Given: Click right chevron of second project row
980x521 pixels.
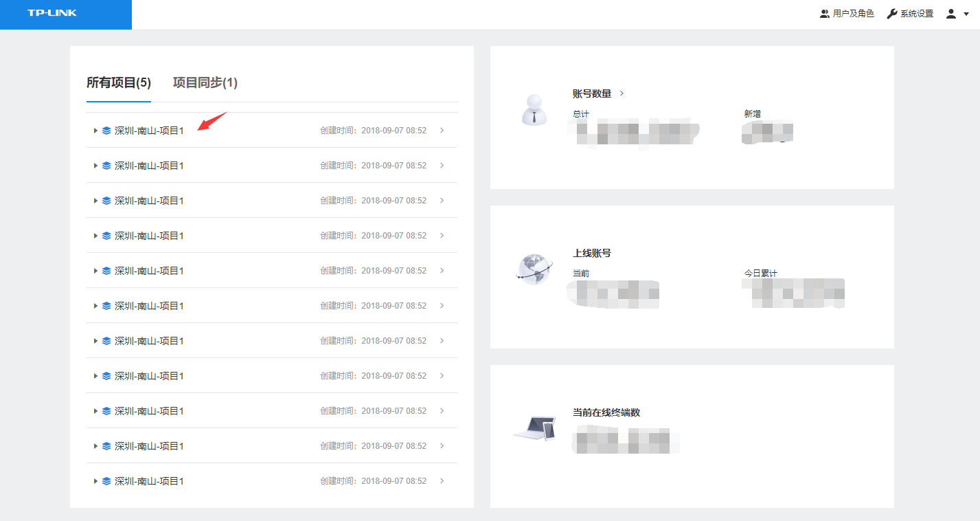Looking at the screenshot, I should pyautogui.click(x=442, y=166).
